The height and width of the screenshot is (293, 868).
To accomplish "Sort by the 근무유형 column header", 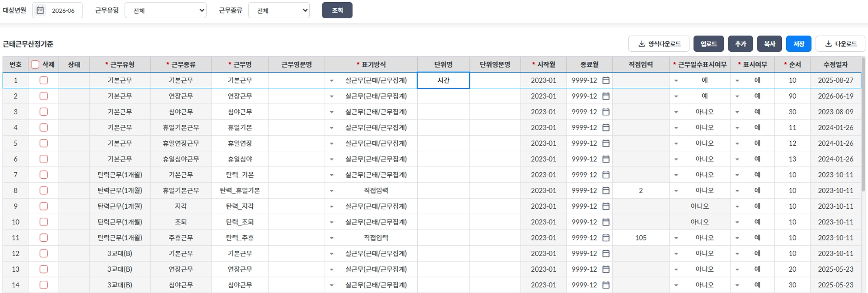I will pos(120,64).
